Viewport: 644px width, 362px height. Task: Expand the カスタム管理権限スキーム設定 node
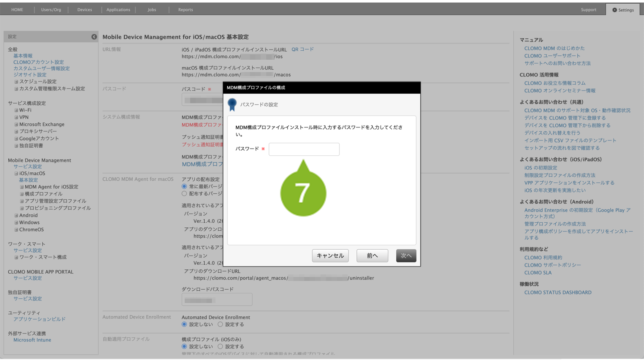pos(16,89)
